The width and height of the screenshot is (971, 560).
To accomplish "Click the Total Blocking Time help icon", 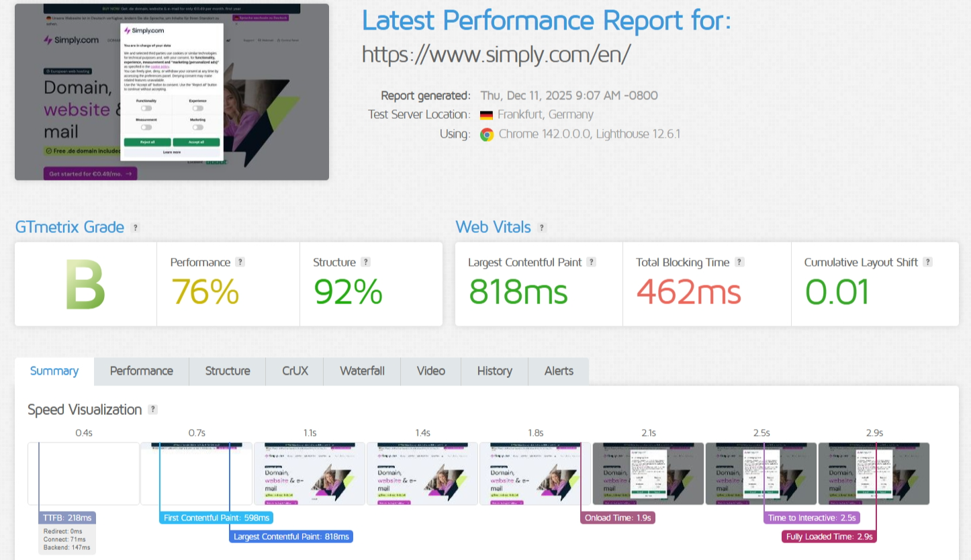I will click(x=739, y=263).
